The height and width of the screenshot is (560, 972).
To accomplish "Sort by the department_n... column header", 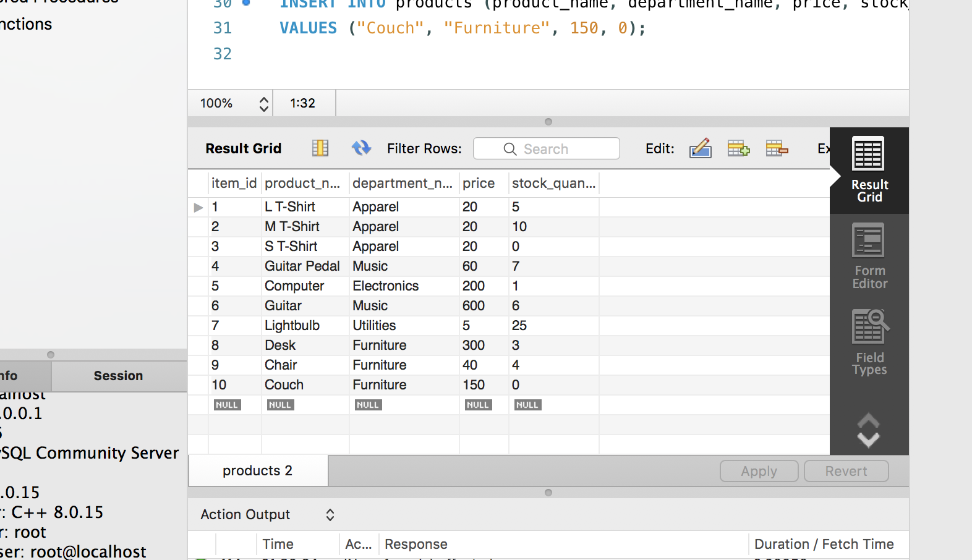I will tap(403, 184).
